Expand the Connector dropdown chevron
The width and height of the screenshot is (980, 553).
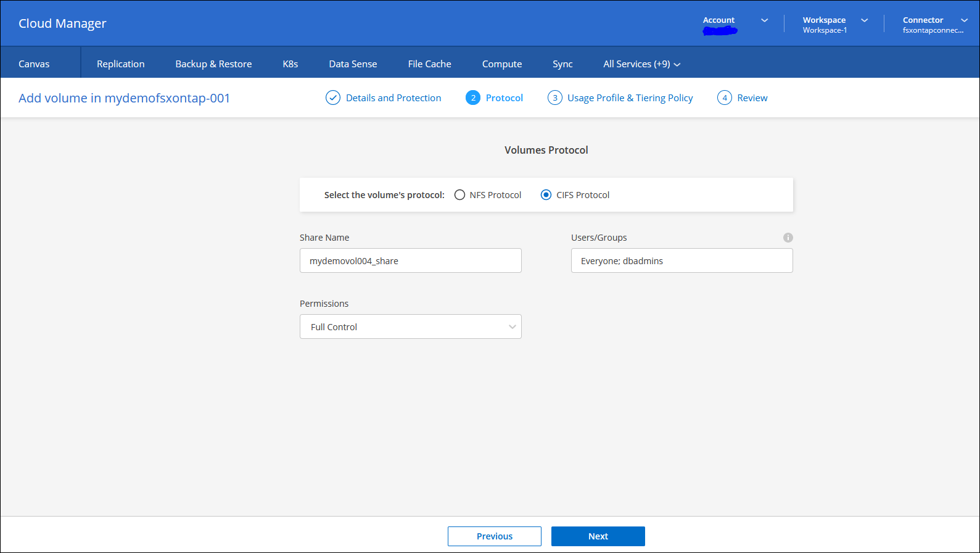tap(965, 20)
